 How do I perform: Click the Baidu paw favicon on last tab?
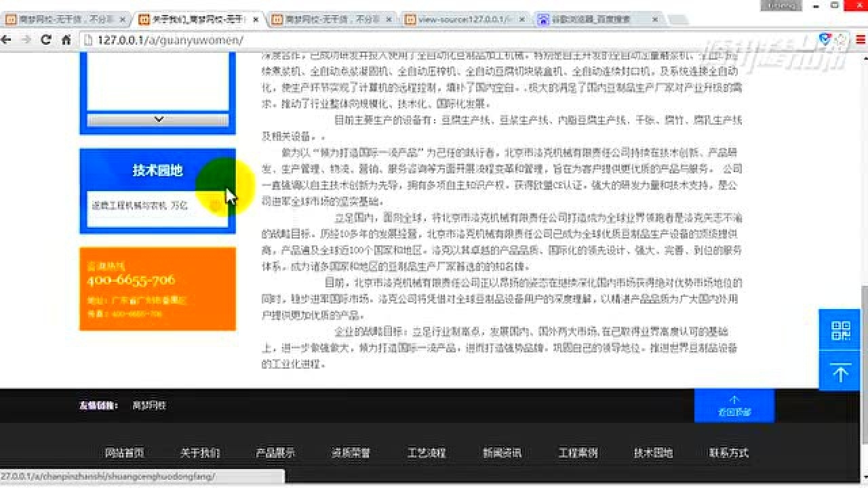543,20
